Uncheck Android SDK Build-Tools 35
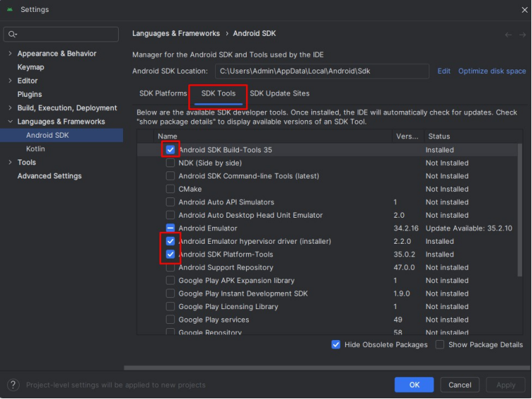 click(x=170, y=150)
